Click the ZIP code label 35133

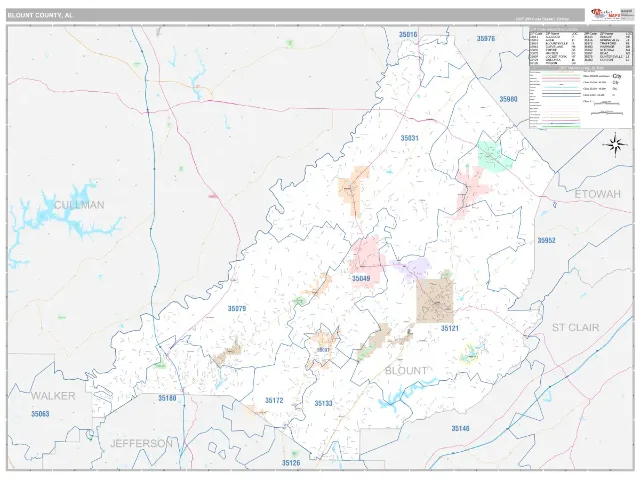tap(323, 403)
